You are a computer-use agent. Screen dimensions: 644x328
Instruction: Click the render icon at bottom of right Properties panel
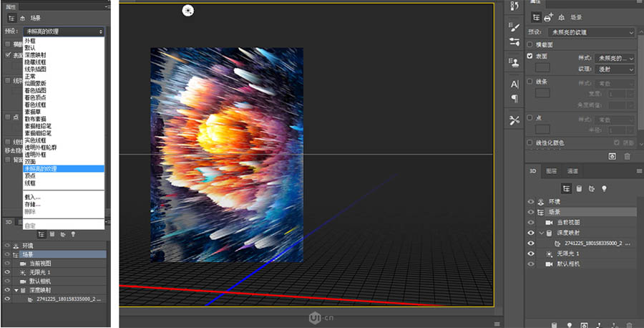click(613, 155)
